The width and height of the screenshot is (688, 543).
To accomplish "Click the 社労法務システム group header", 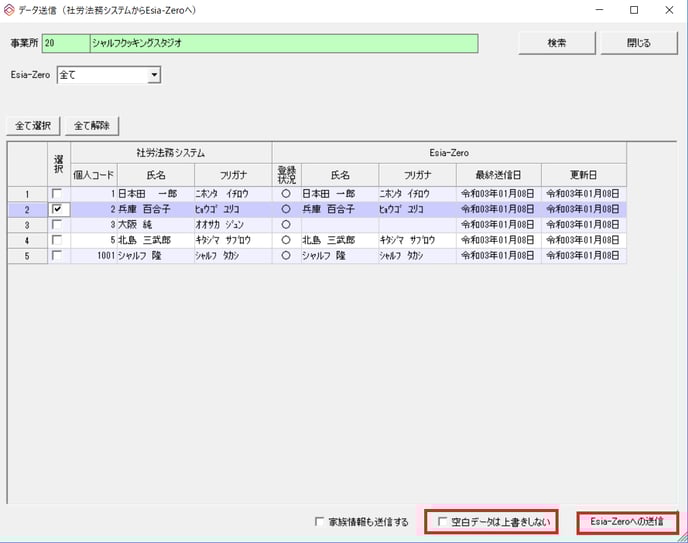I will (x=171, y=153).
